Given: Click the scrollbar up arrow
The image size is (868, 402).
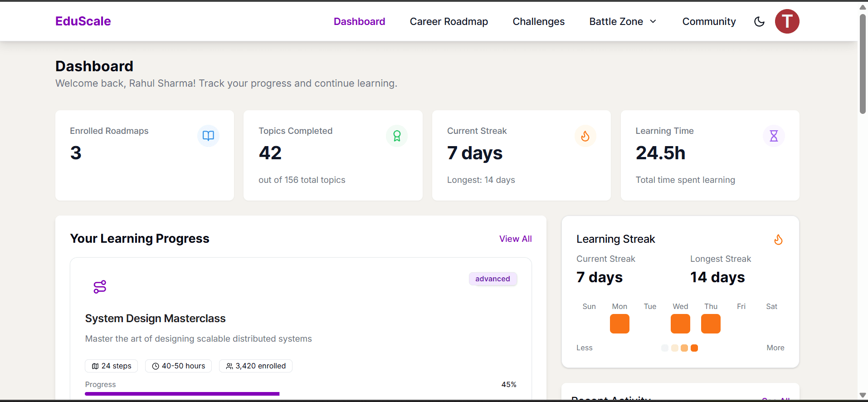Looking at the screenshot, I should click(x=863, y=7).
